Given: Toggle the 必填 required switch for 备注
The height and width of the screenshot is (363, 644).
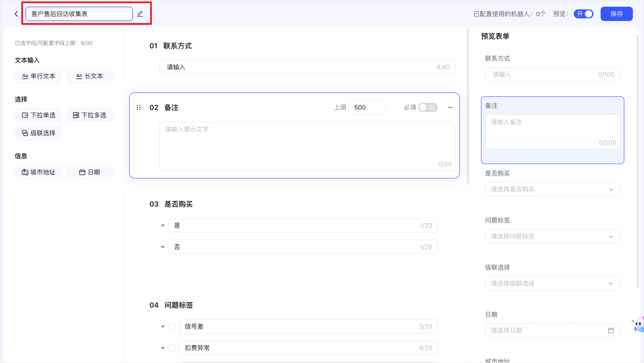Looking at the screenshot, I should 428,108.
